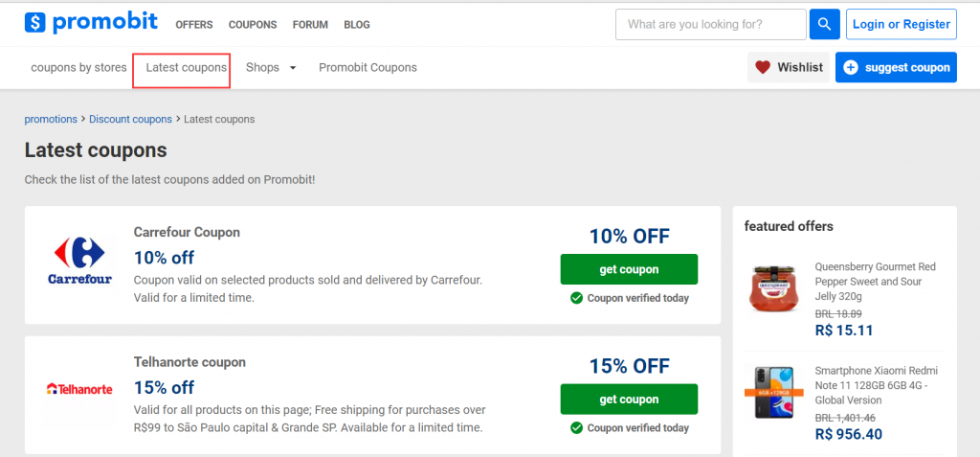This screenshot has height=457, width=980.
Task: Click the Telhanorte coupon verified checkmark
Action: coord(576,428)
